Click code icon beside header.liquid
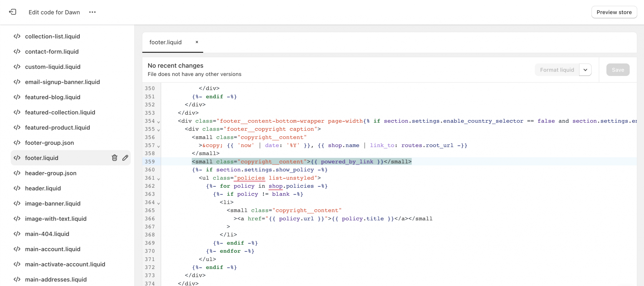 (x=17, y=188)
